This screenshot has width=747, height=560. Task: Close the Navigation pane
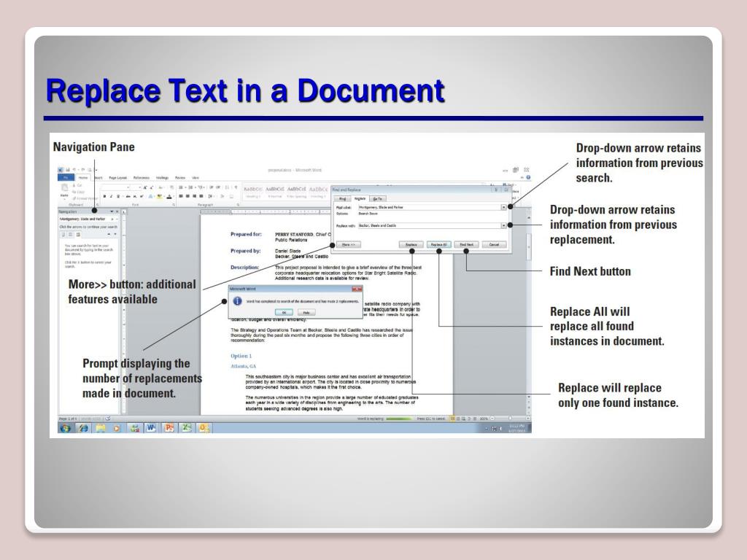tap(117, 211)
